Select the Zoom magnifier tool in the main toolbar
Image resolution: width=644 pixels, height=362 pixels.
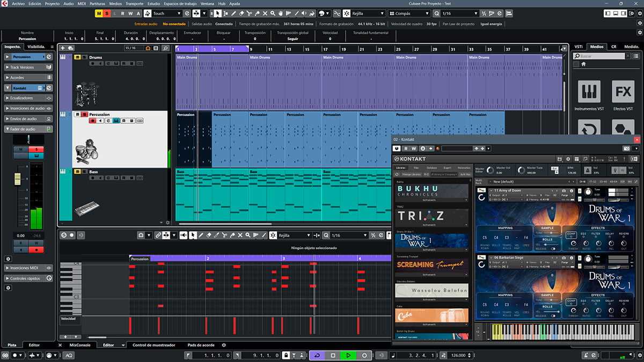pyautogui.click(x=273, y=13)
